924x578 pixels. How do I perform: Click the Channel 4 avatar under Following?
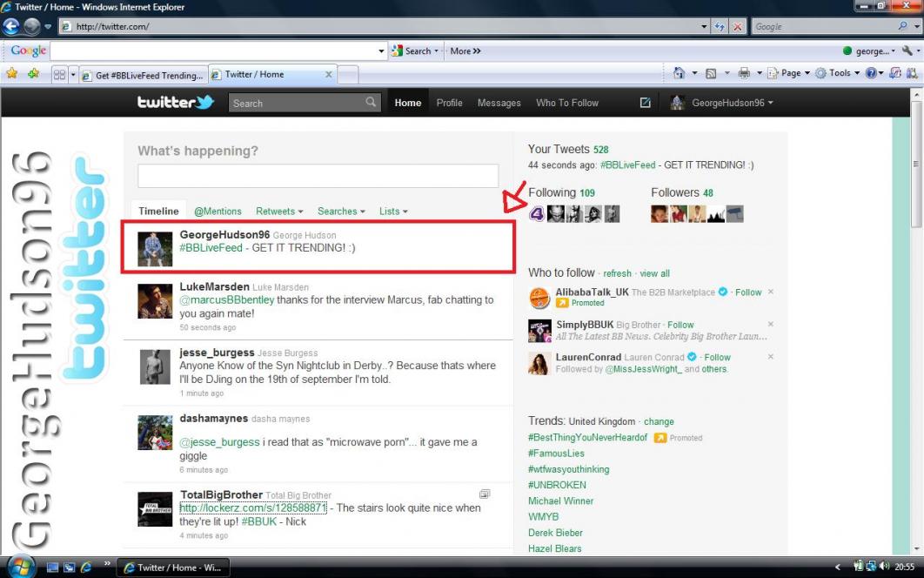(536, 213)
